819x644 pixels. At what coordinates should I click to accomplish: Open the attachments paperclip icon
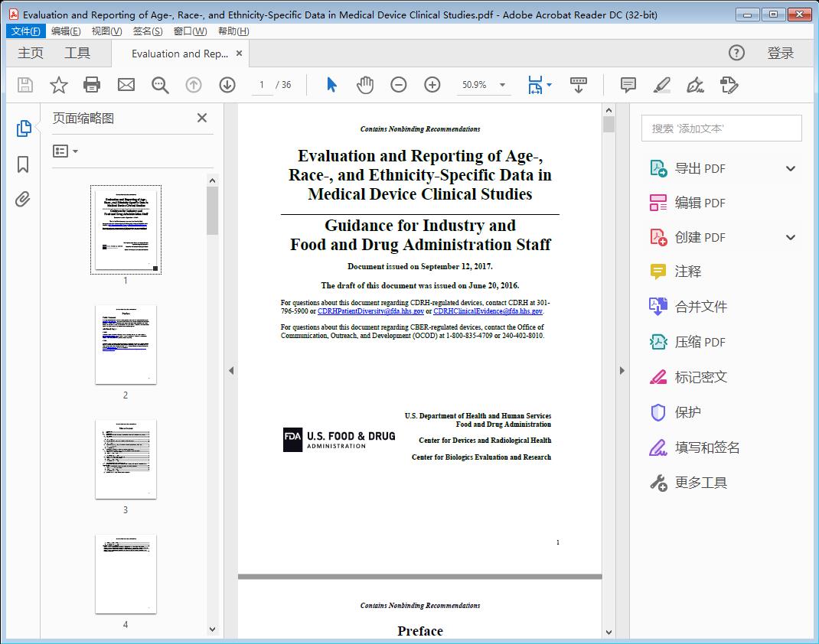[x=22, y=200]
